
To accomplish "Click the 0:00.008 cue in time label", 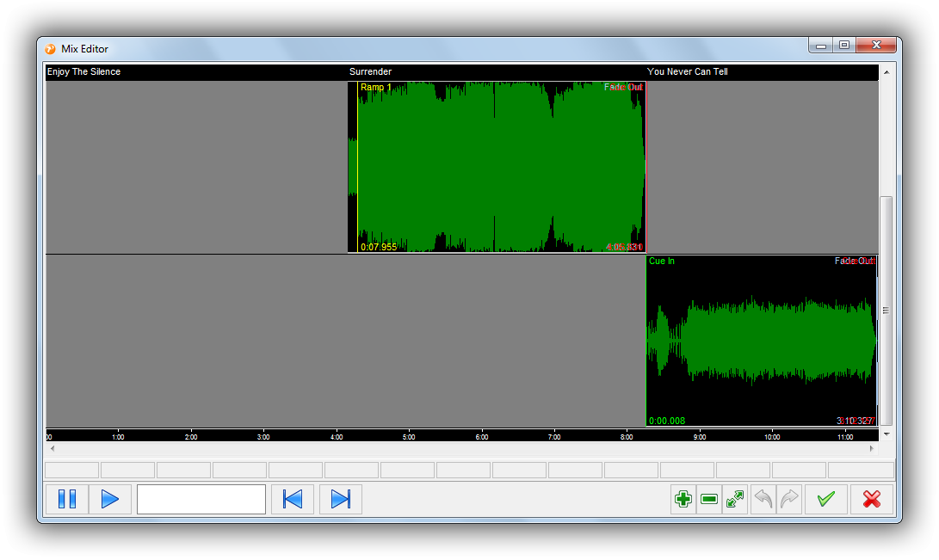I will click(667, 421).
